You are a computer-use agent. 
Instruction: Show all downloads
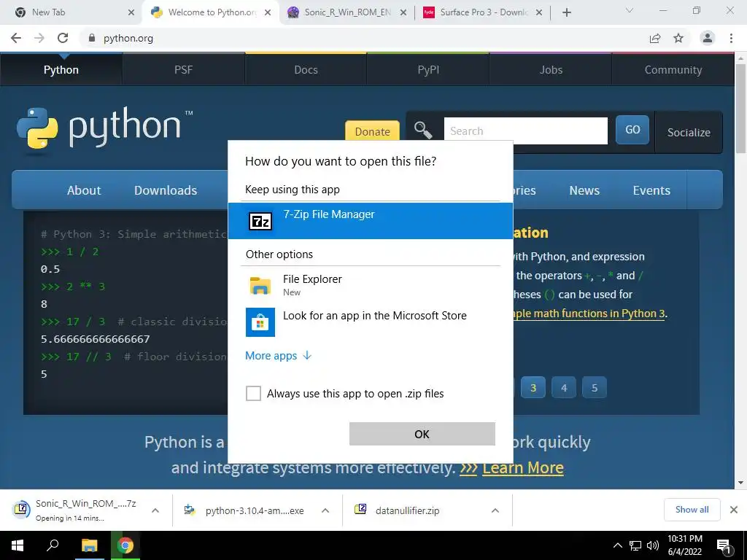[x=692, y=510]
